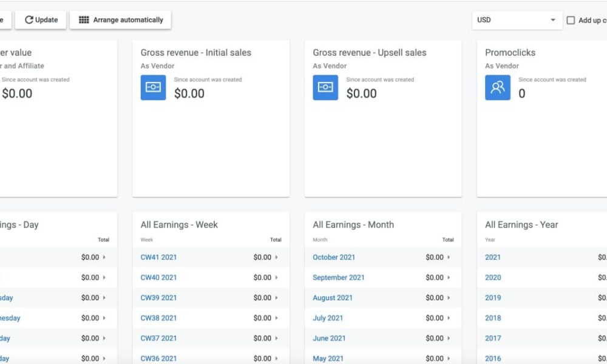Open the 2016 year link
Screen dimensions: 607x364
pyautogui.click(x=493, y=359)
